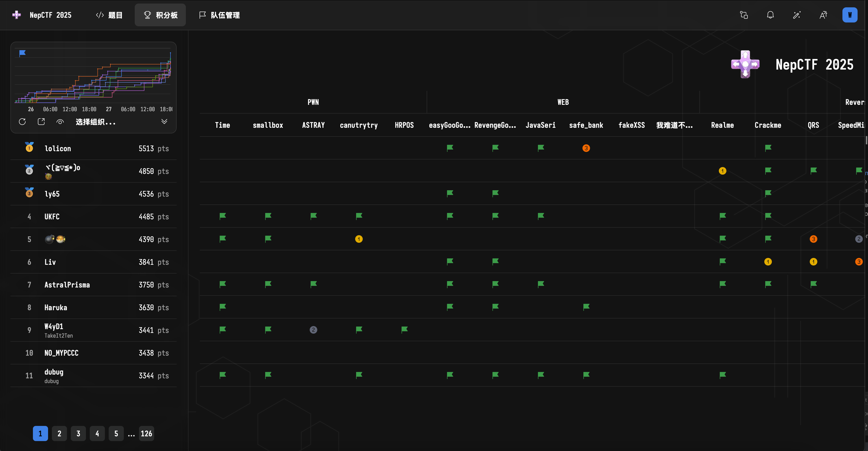
Task: Click the orange 3 badge under safe_bank
Action: coord(586,148)
